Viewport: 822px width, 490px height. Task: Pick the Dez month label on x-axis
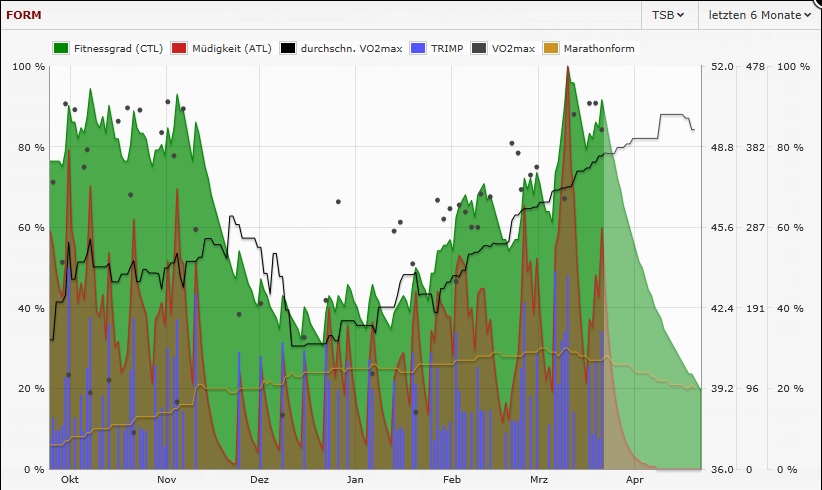(x=259, y=480)
